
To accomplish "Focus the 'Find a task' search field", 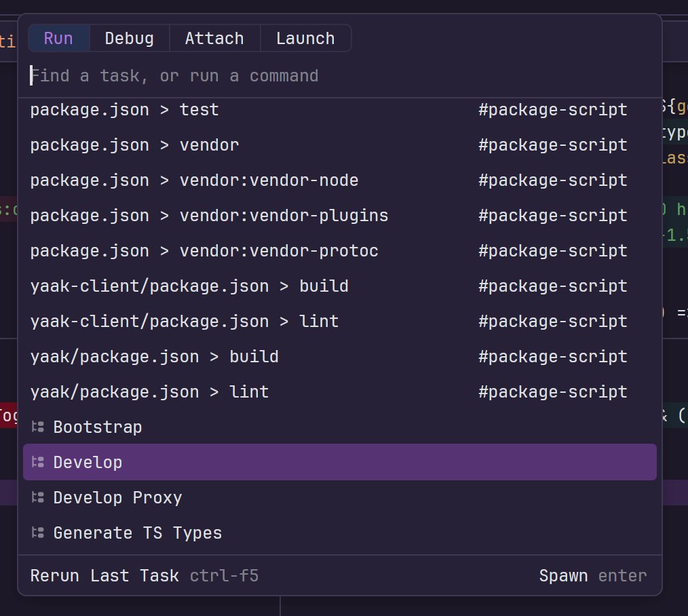I will [x=340, y=76].
